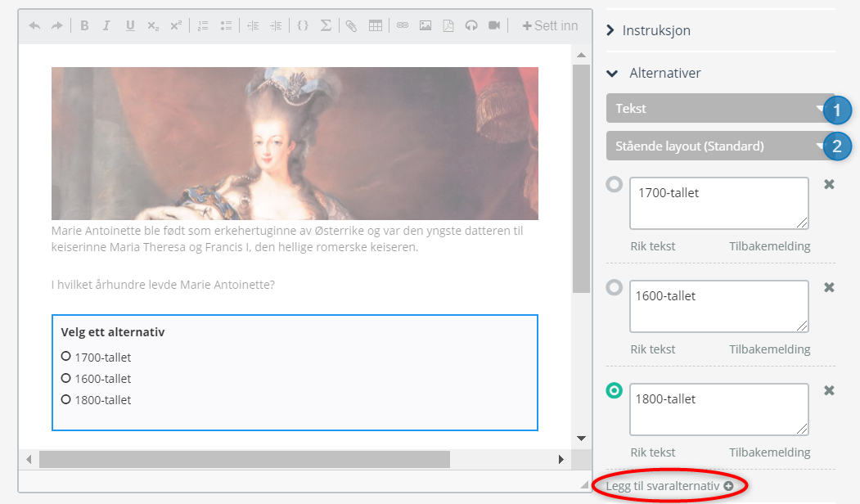The height and width of the screenshot is (504, 860).
Task: Open Tilbakemelding for the 1600-tallet alternative
Action: 769,349
